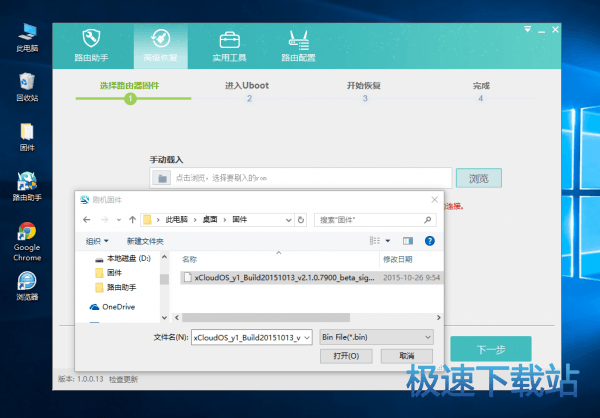Open the Bin File(*.bin) file type dropdown
Screen dimensions: 600x418
pyautogui.click(x=377, y=337)
